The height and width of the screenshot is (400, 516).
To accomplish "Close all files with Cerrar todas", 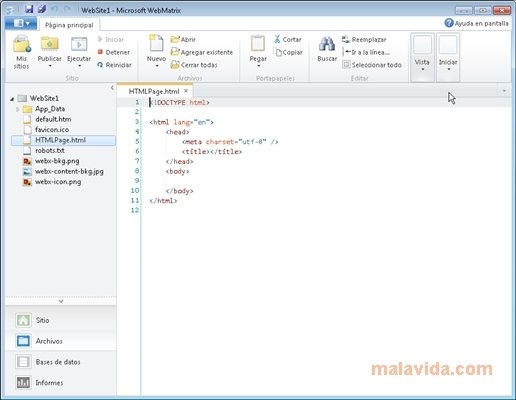I will click(x=194, y=65).
